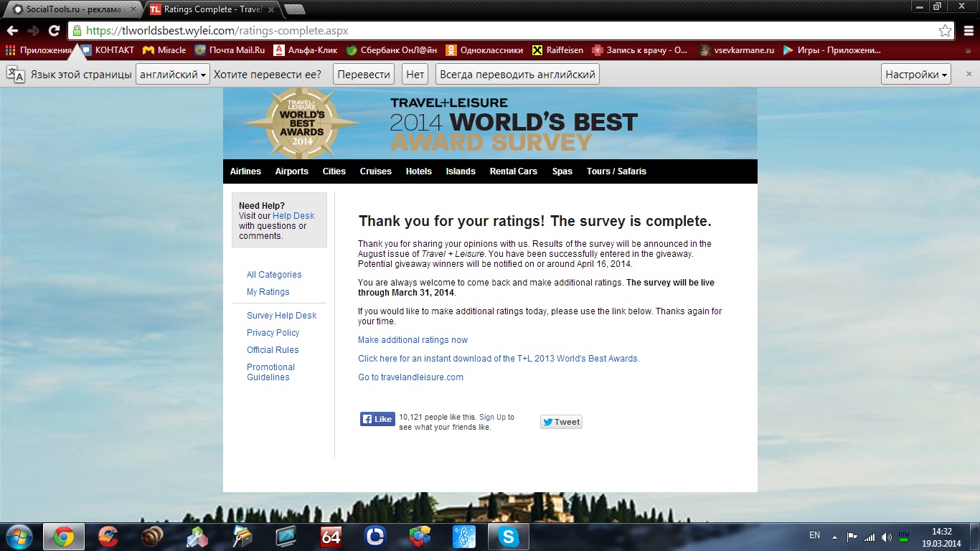Image resolution: width=980 pixels, height=551 pixels.
Task: Show more bookmarks with the double chevron
Action: 969,50
